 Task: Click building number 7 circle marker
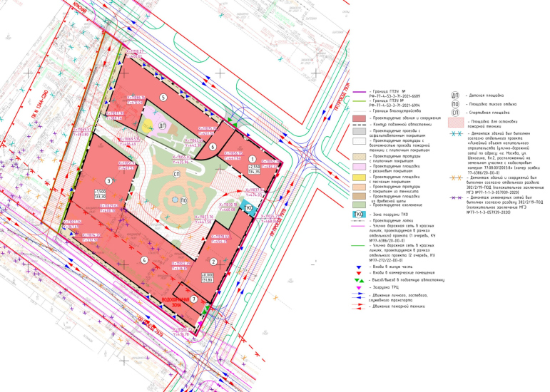coord(193,299)
